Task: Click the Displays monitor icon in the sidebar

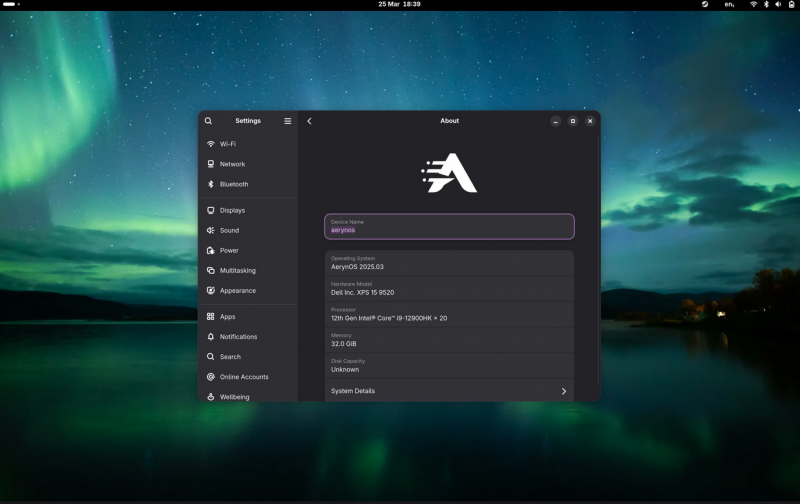Action: pos(211,210)
